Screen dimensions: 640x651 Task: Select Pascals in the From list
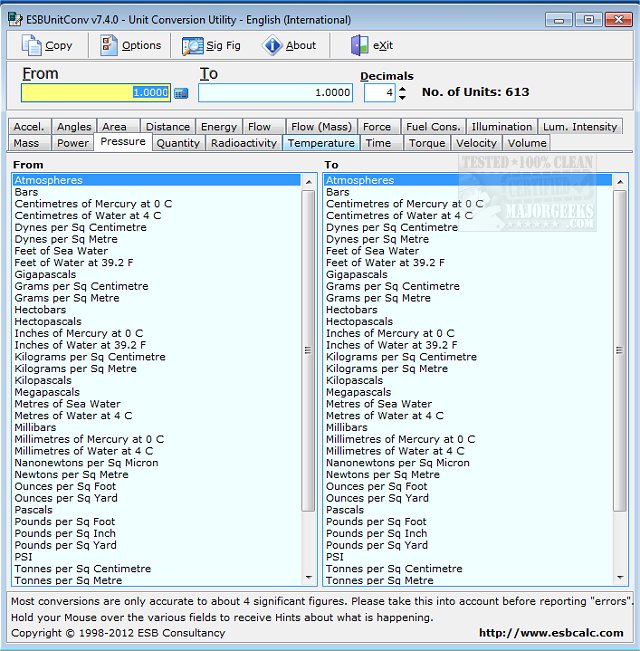[156, 510]
